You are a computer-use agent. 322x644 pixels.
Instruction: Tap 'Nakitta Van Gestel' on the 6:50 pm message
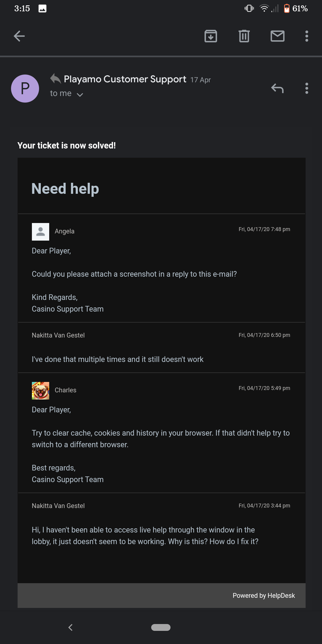58,335
